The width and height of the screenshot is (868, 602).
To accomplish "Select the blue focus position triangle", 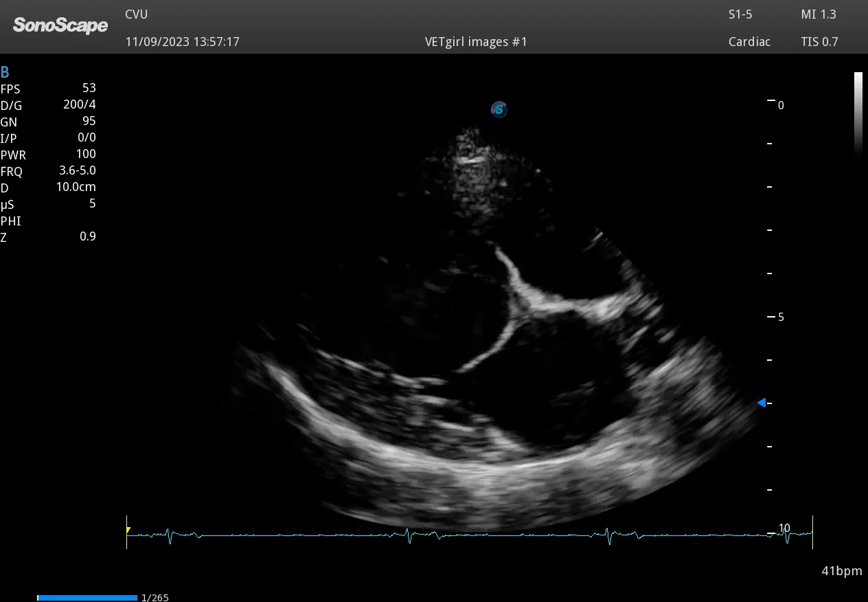I will coord(761,403).
